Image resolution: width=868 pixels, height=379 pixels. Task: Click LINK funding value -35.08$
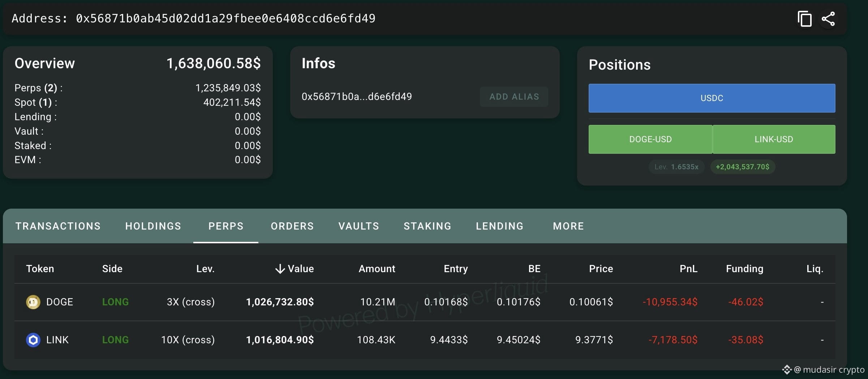(745, 340)
